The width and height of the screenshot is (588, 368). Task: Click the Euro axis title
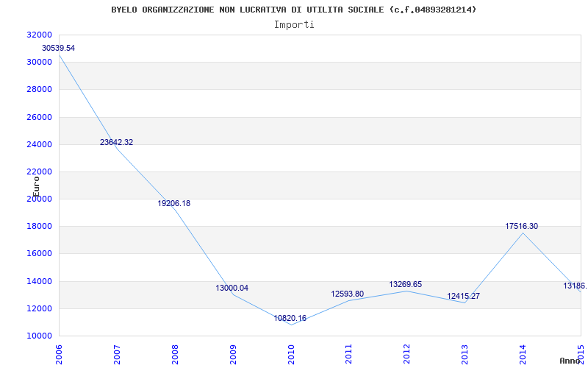36,187
